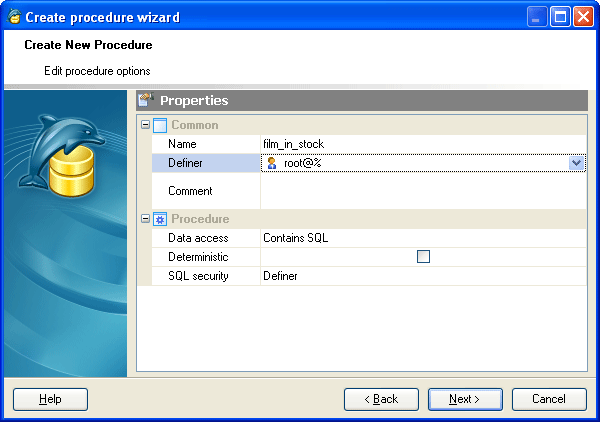Click the user icon beside root@%
Screen dimensions: 600x422
pos(272,163)
